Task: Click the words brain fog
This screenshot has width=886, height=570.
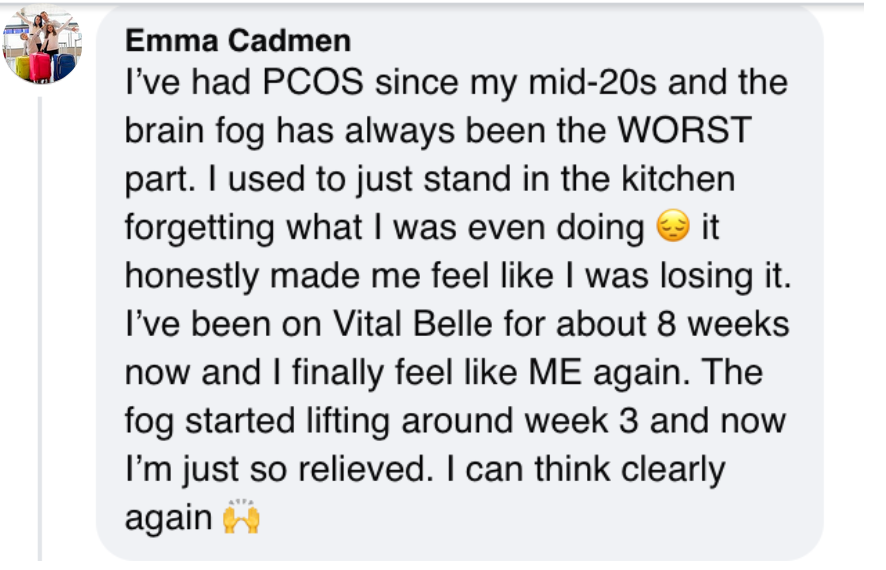Action: tap(194, 132)
